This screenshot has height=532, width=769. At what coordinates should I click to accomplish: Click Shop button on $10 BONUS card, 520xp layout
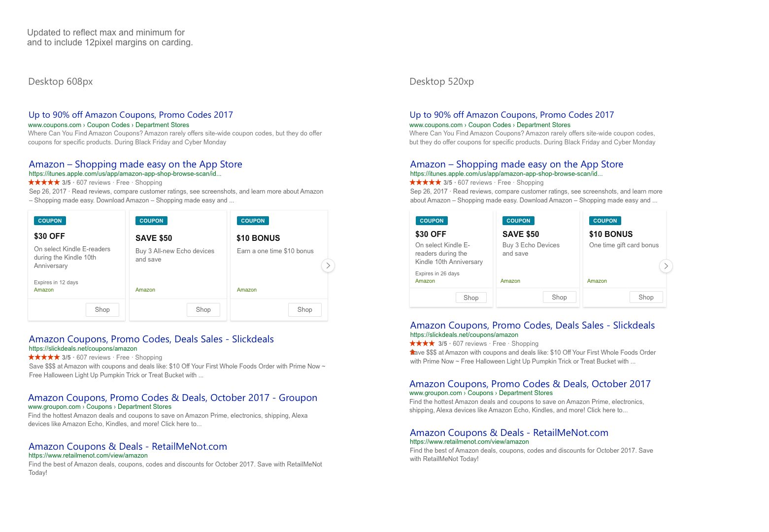pyautogui.click(x=646, y=297)
